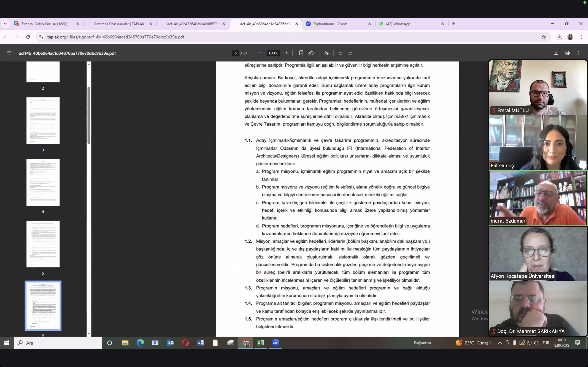Open Opera browser from taskbar

tap(185, 343)
